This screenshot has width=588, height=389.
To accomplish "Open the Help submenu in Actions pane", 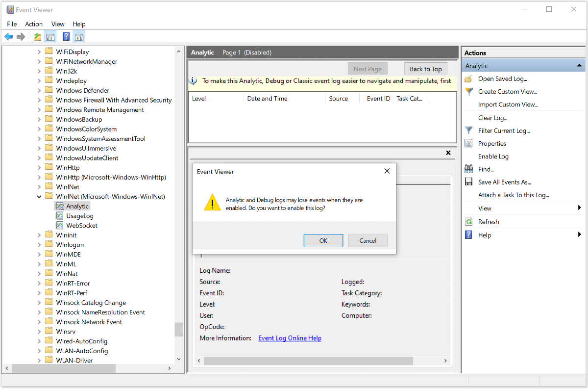I will point(485,235).
